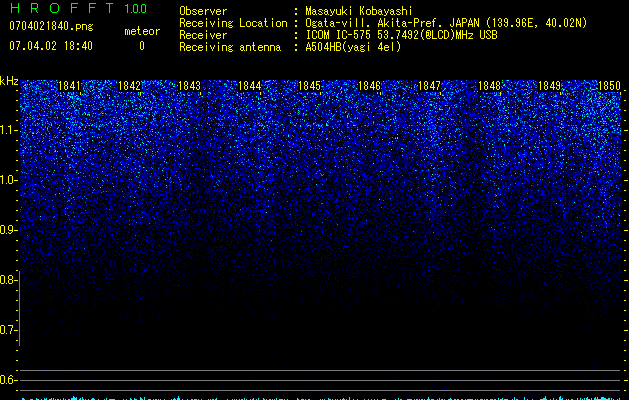Click the 1842 time marker
The height and width of the screenshot is (400, 629).
(129, 86)
